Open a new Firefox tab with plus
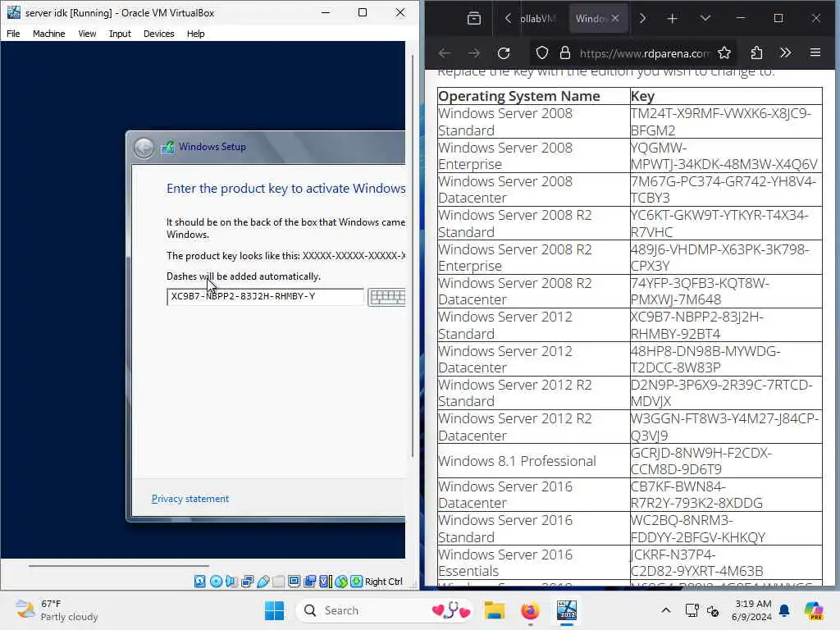This screenshot has width=840, height=630. [673, 19]
